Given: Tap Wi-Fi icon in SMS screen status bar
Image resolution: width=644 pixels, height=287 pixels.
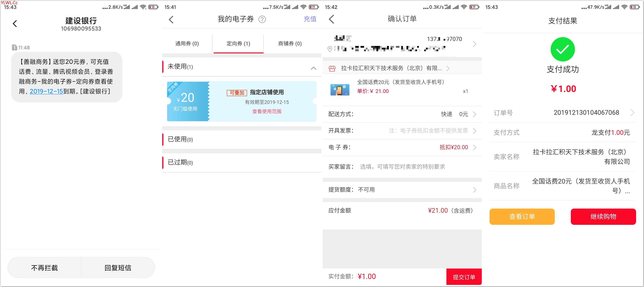Looking at the screenshot, I should point(143,7).
